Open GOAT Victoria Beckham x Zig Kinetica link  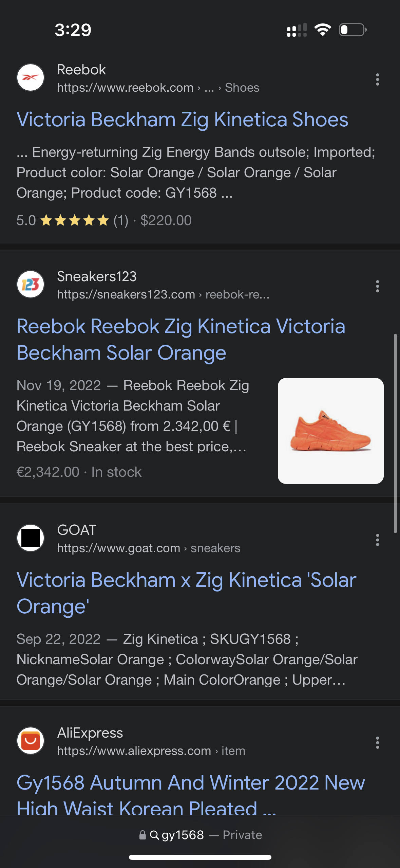pos(186,593)
